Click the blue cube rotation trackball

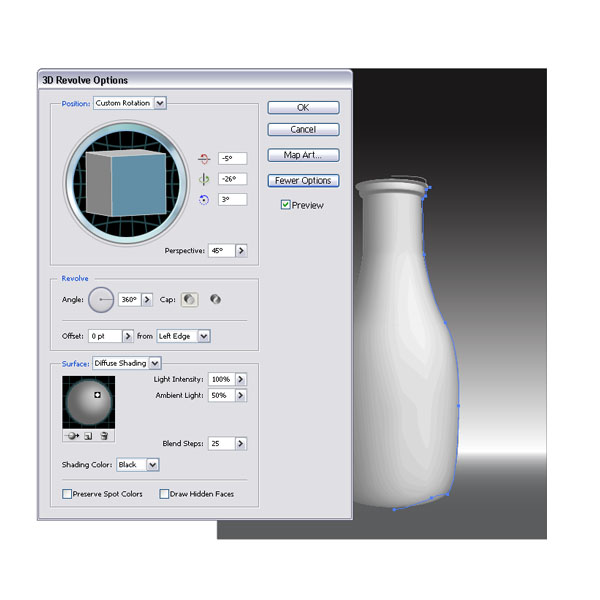[126, 183]
